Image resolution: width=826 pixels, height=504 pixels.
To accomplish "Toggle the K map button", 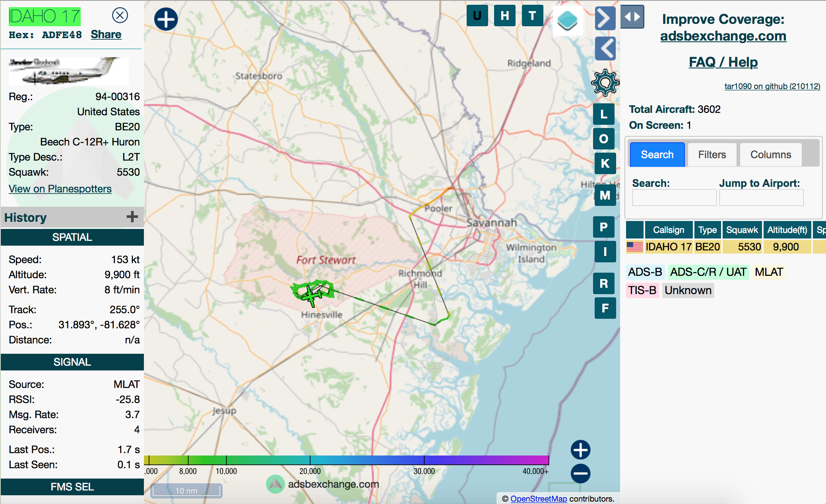I will tap(605, 163).
